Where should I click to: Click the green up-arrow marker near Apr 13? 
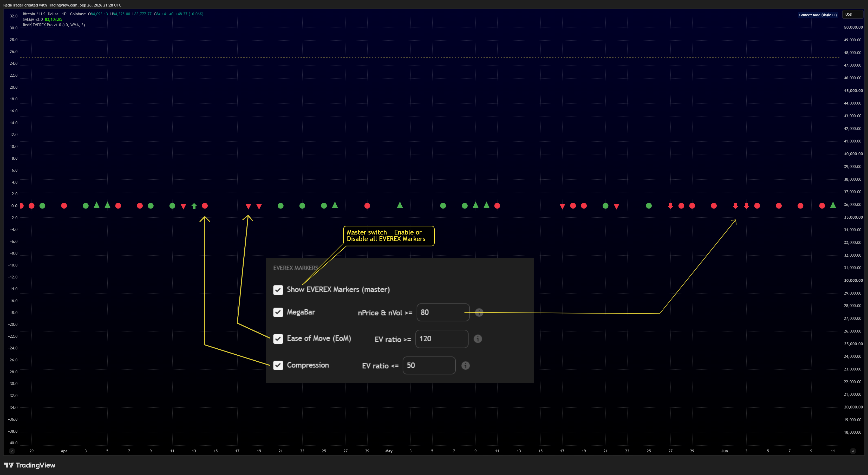point(194,206)
